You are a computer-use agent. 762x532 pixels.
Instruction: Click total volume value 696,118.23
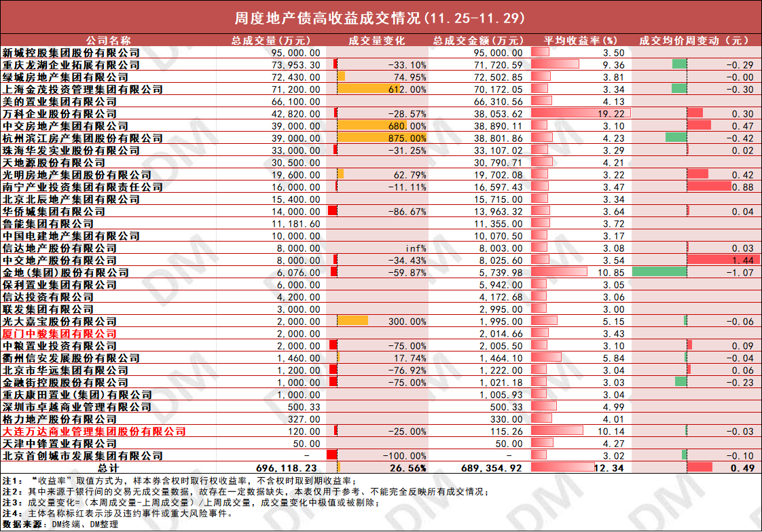(x=286, y=468)
